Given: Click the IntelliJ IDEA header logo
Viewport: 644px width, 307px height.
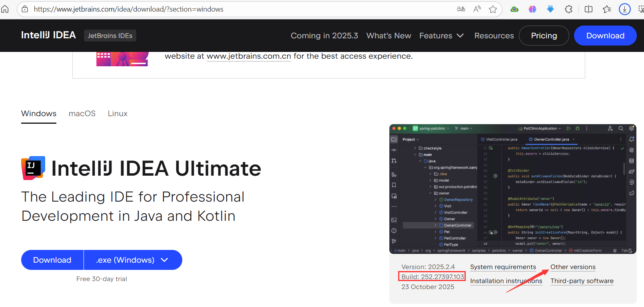Looking at the screenshot, I should (x=48, y=35).
